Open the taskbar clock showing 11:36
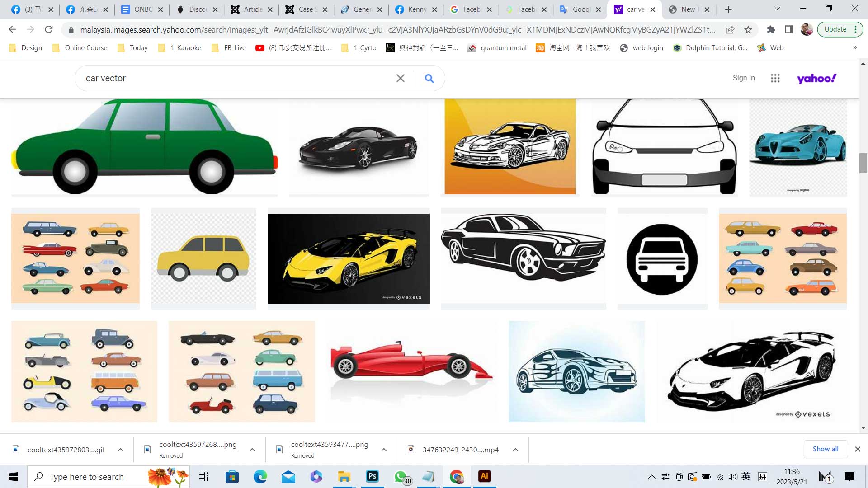 pos(792,477)
